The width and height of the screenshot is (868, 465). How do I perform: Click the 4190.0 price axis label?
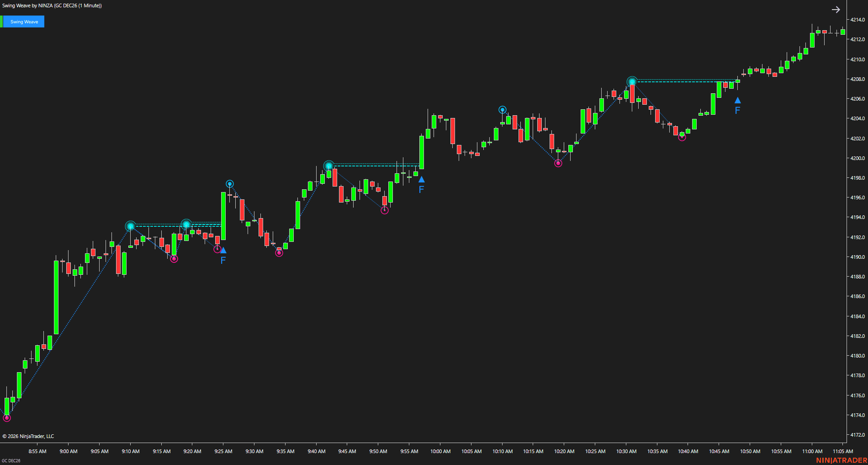point(857,257)
